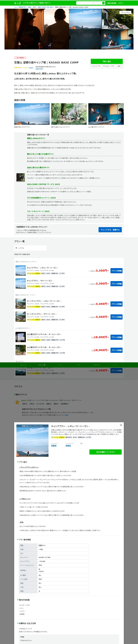Select the ブログ tab in the sticky bar

[115, 365]
